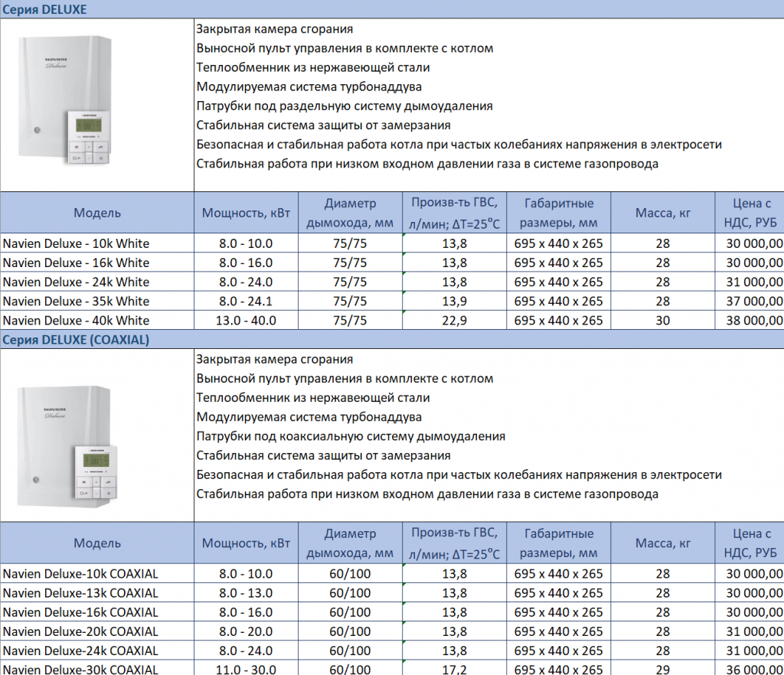Click 'Выносной пульт управления' line in first DELUXE section

(345, 48)
